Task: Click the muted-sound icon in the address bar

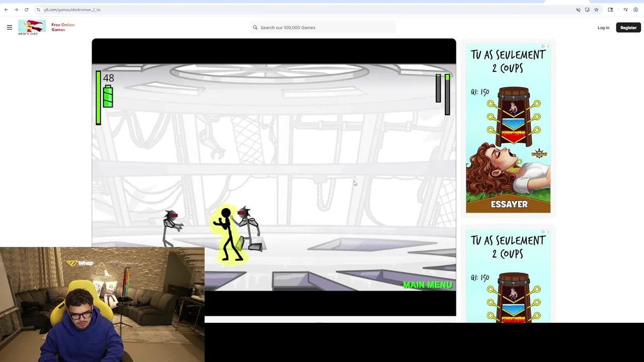Action: (578, 10)
